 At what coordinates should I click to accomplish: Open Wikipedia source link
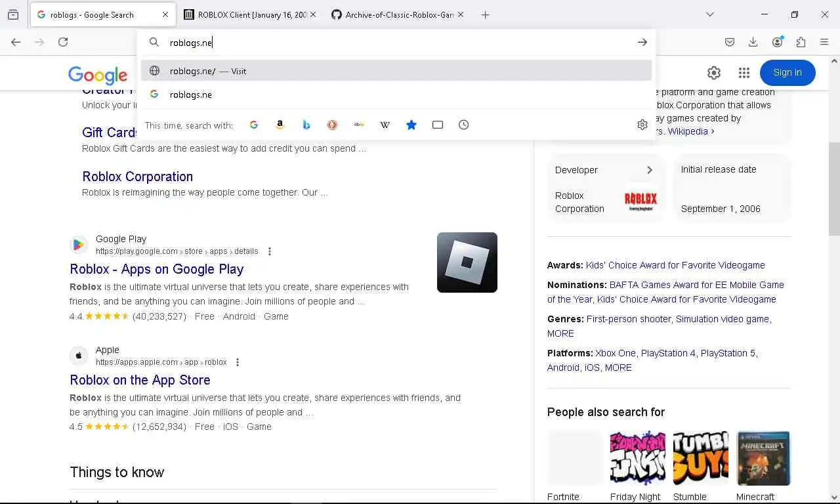click(691, 131)
